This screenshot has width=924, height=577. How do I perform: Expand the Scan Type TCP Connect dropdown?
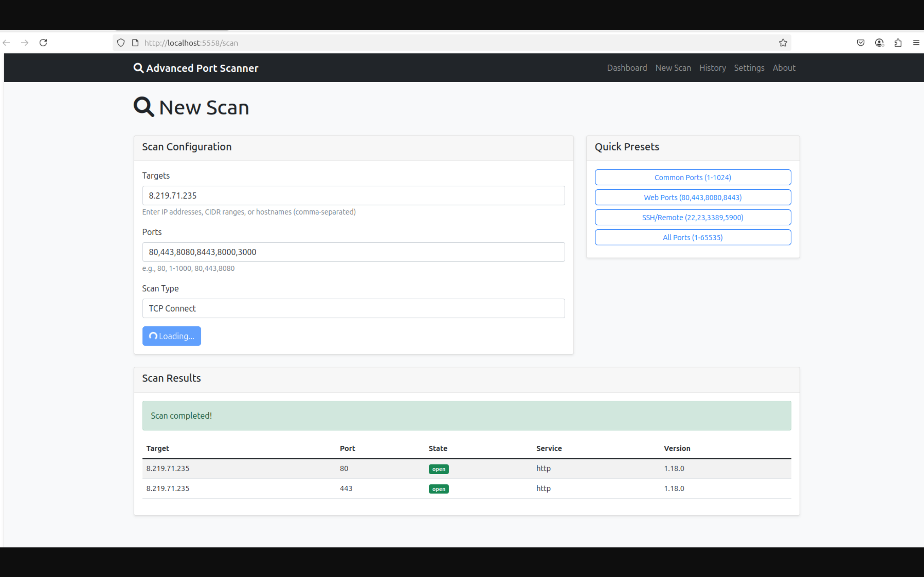click(x=353, y=308)
